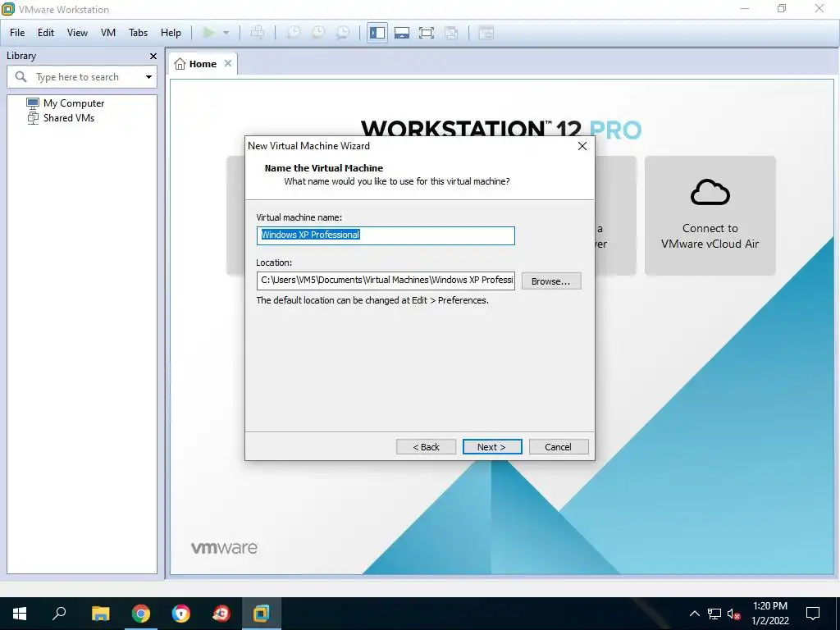Toggle the thumbnail bar icon
The height and width of the screenshot is (630, 840).
click(x=402, y=33)
